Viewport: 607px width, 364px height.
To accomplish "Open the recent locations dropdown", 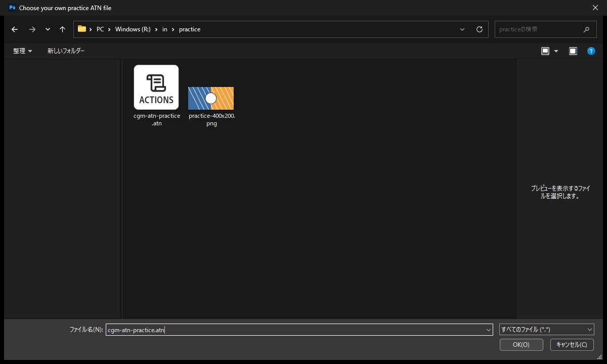I will 48,29.
